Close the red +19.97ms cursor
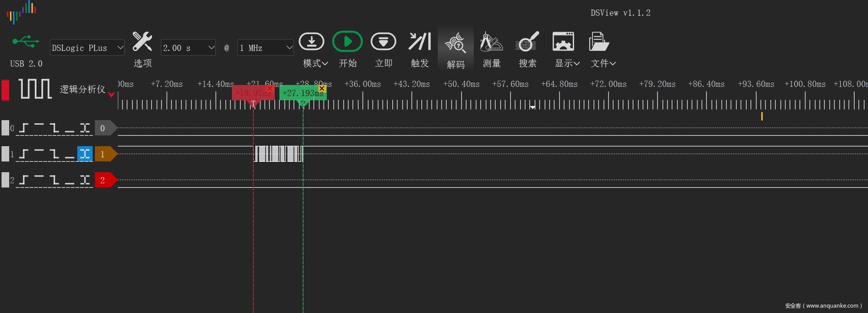 pyautogui.click(x=270, y=89)
